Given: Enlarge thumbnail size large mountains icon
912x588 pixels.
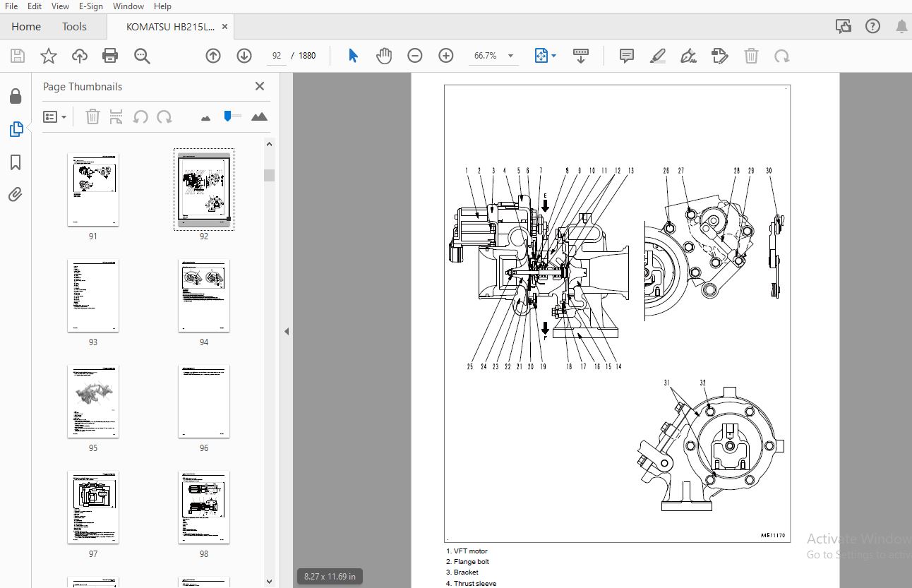Looking at the screenshot, I should click(259, 116).
